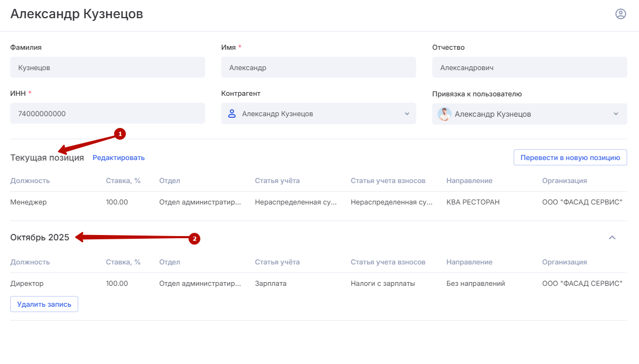Open the user profile icon in header
This screenshot has width=639, height=364.
click(x=620, y=14)
